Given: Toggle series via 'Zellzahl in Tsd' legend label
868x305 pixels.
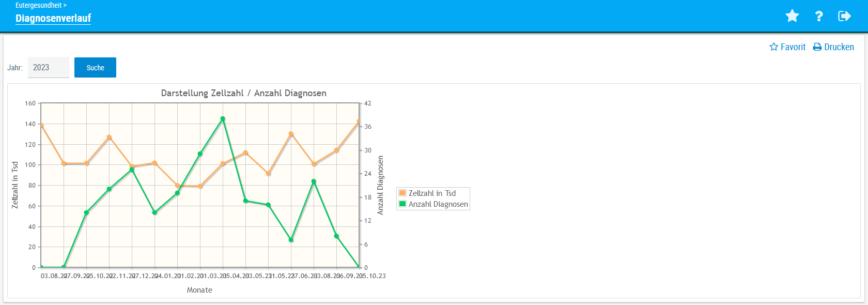Looking at the screenshot, I should 432,193.
